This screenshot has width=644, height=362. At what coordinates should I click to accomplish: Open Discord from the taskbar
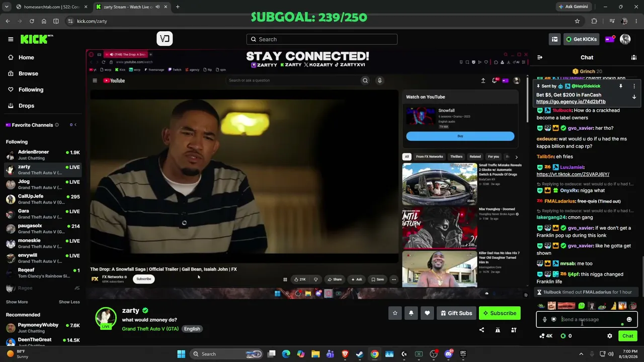coord(449,354)
